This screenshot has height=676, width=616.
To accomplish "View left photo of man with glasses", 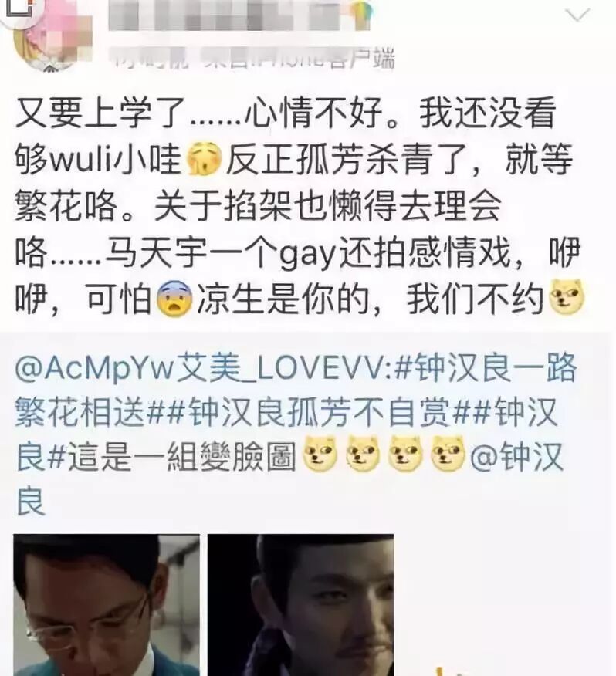I will (x=107, y=605).
